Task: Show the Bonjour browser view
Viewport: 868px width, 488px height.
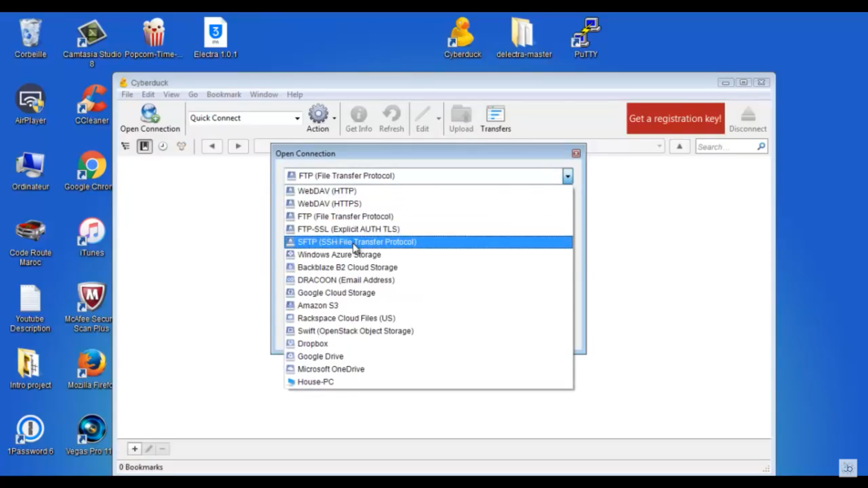Action: (181, 146)
